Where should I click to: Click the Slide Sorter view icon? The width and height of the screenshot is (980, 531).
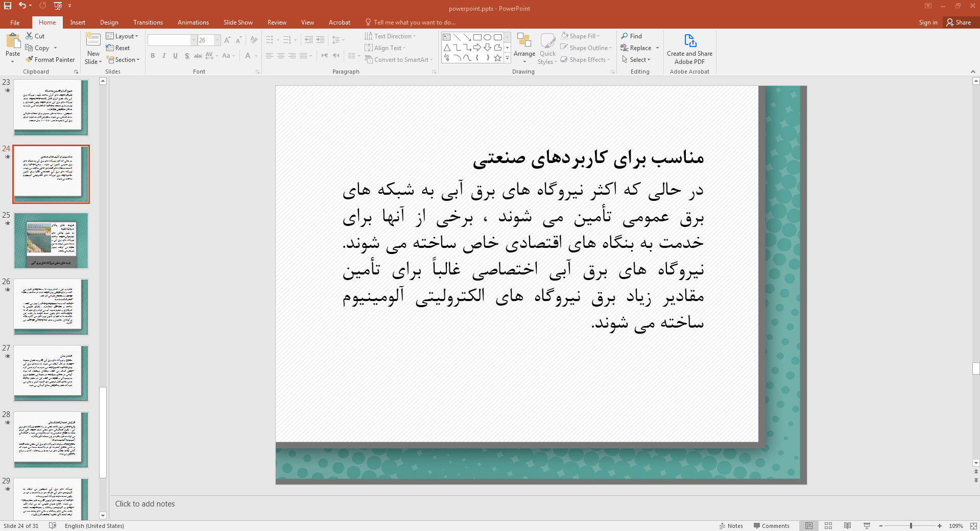coord(828,525)
